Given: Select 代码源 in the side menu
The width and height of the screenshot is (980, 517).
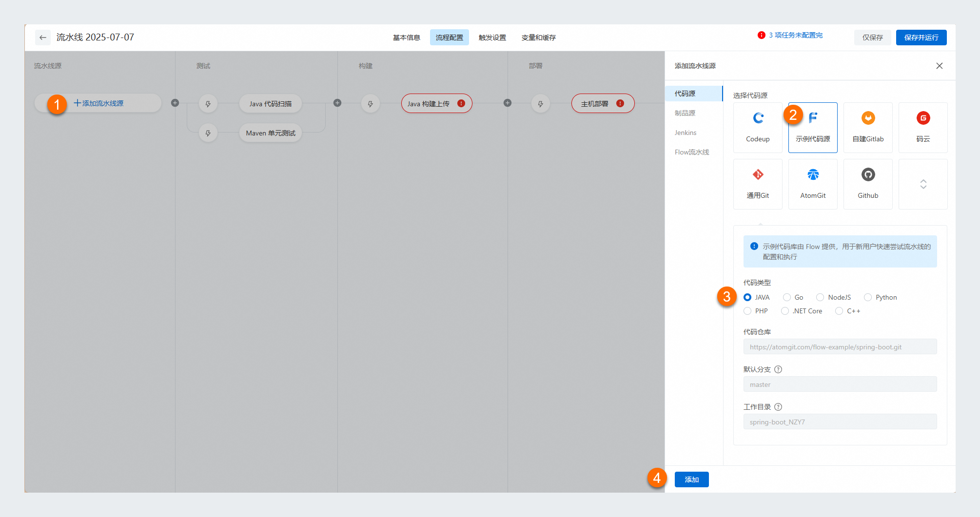Looking at the screenshot, I should point(694,94).
